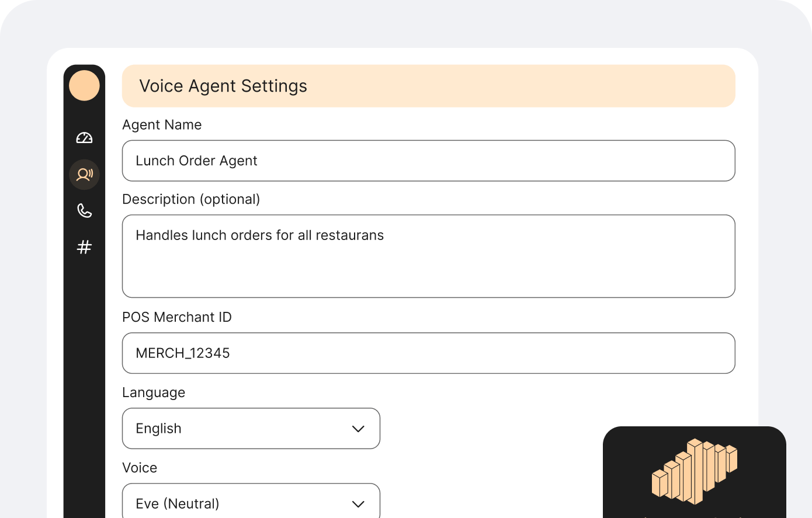Click the audio waveform graphic thumbnail
This screenshot has width=812, height=518.
pos(694,473)
